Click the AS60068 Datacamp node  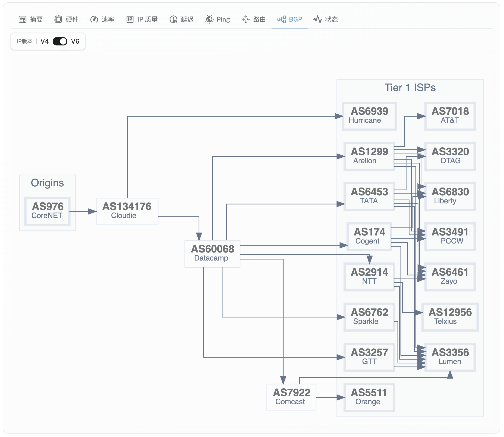pyautogui.click(x=212, y=254)
